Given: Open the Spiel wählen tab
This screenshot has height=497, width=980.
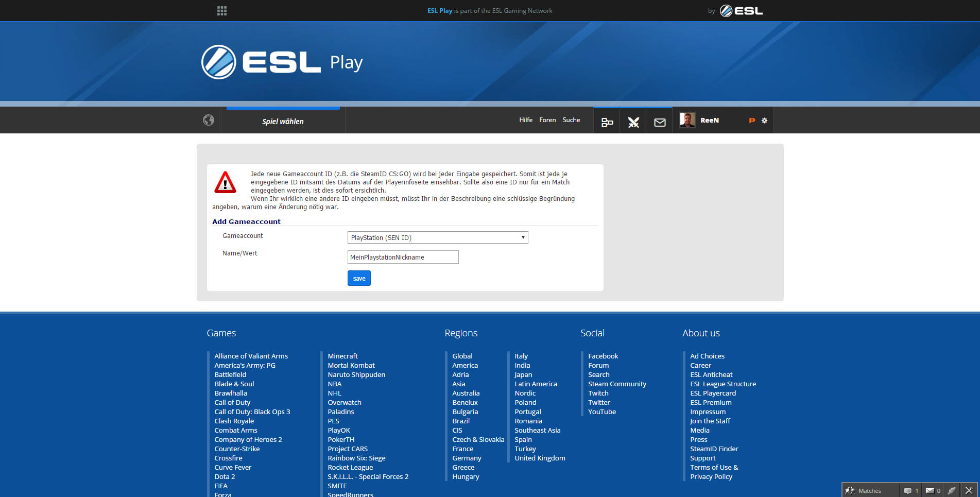Looking at the screenshot, I should [x=283, y=122].
